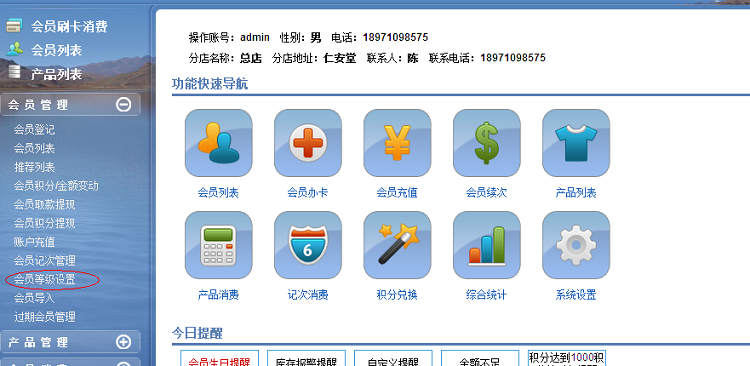Click the 会员办卡 text label under its tile

coord(308,193)
